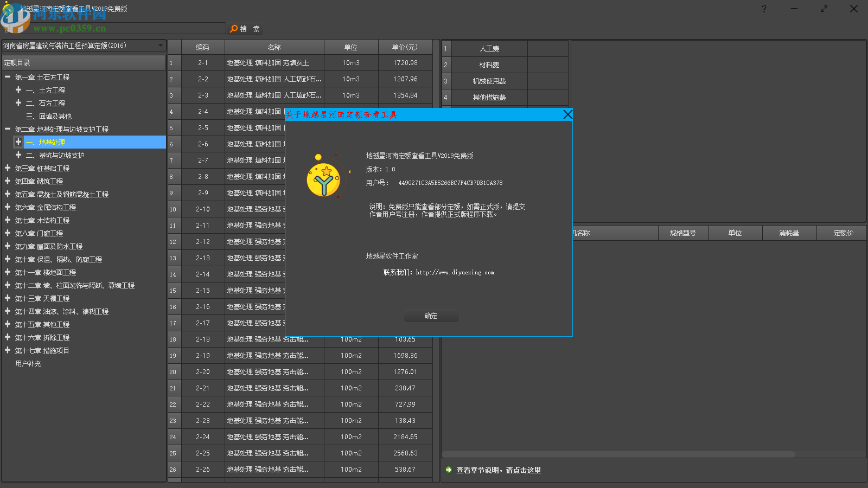
Task: Expand 第十六章 拆除工程 node
Action: (x=8, y=337)
